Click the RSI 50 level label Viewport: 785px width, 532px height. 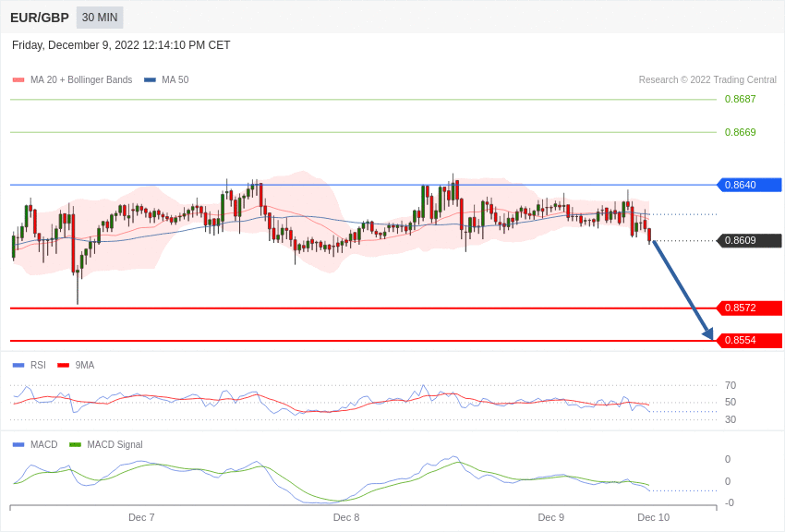tap(731, 402)
